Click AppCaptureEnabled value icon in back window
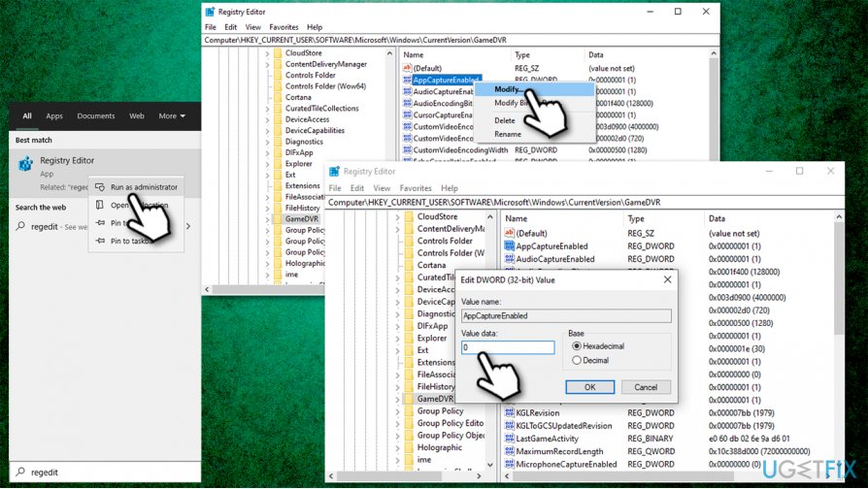This screenshot has width=868, height=489. 408,80
